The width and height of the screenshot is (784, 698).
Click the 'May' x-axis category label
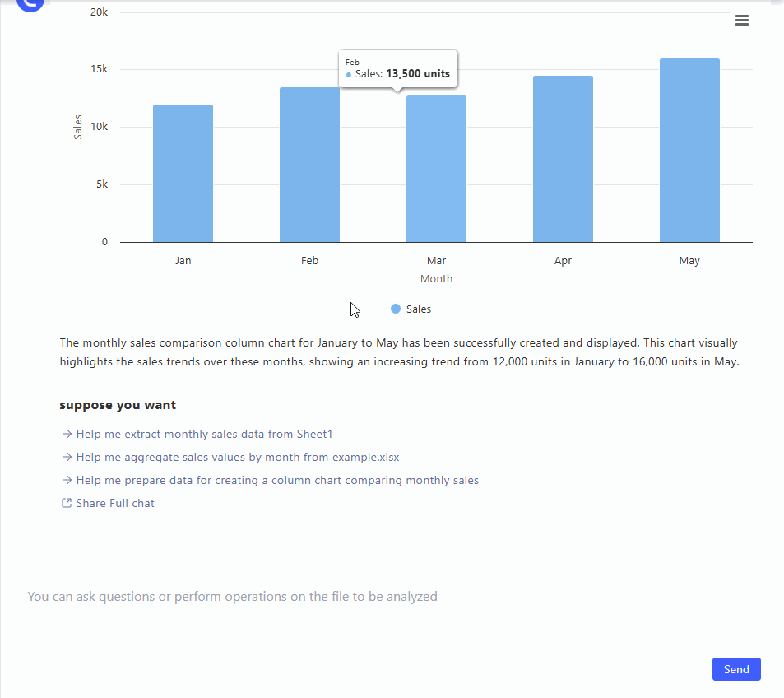689,260
